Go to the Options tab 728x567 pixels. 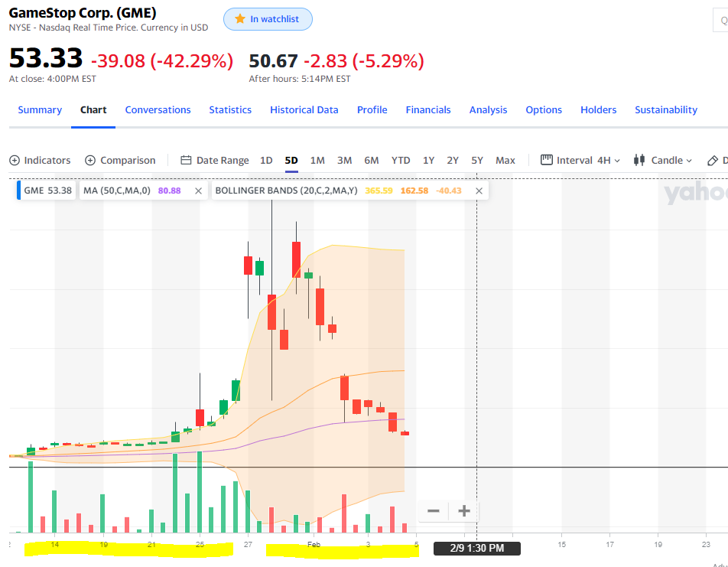544,109
